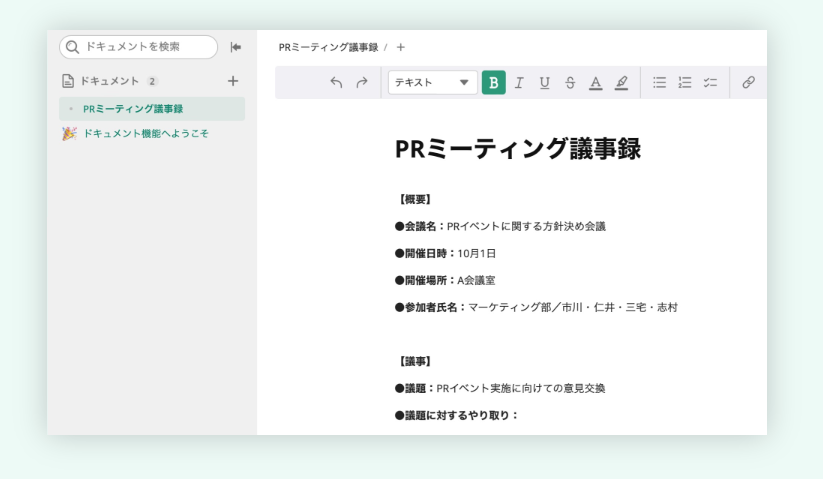Open ドキュメント機能へようこそ document
The image size is (823, 479).
click(146, 134)
